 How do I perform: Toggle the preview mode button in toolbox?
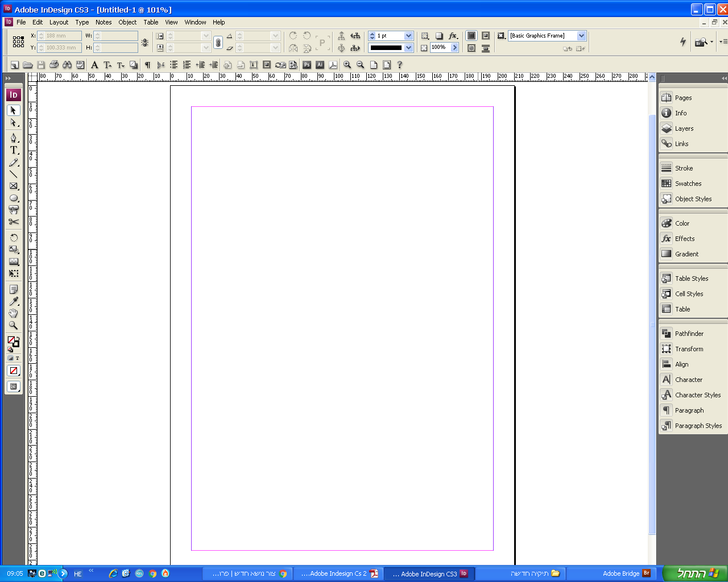click(x=14, y=386)
